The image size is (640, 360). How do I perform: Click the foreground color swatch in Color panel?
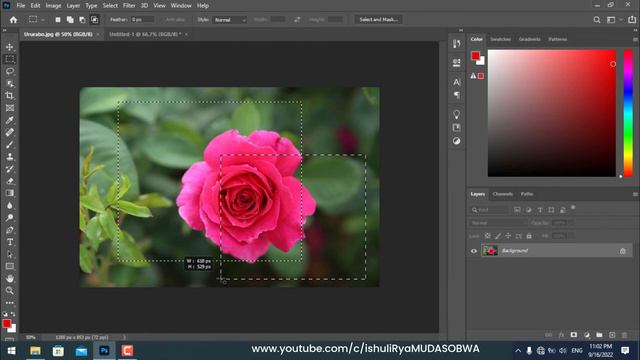click(x=475, y=56)
